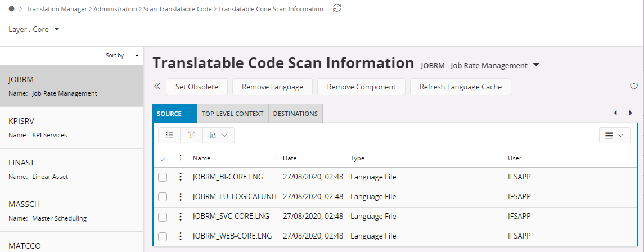Open row actions for JOBRM_BI-CORE.LNG

click(181, 177)
